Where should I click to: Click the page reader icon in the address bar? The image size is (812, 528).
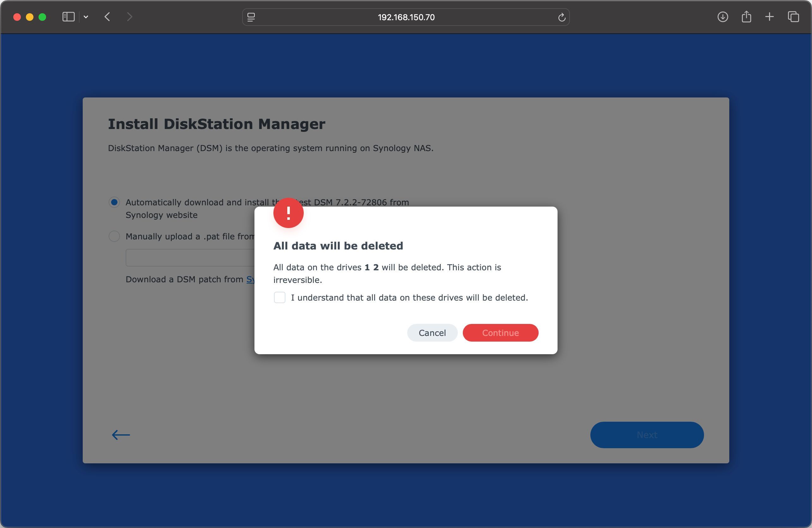251,17
